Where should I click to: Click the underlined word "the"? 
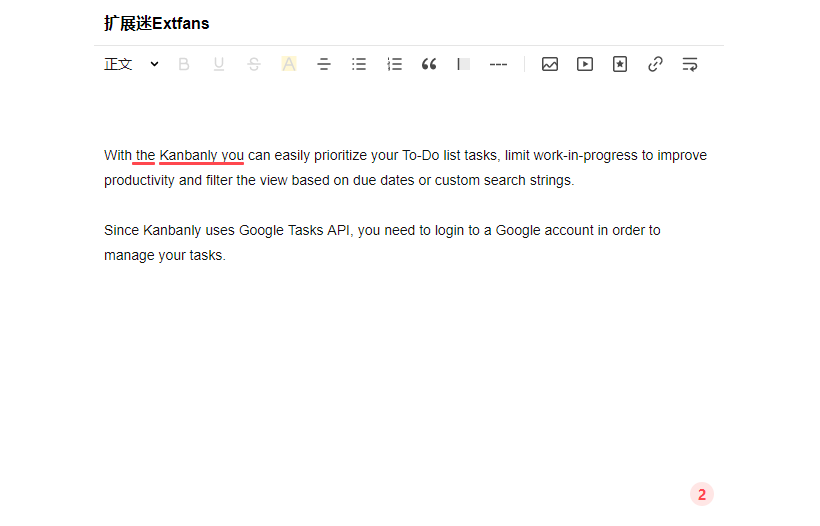pos(145,155)
